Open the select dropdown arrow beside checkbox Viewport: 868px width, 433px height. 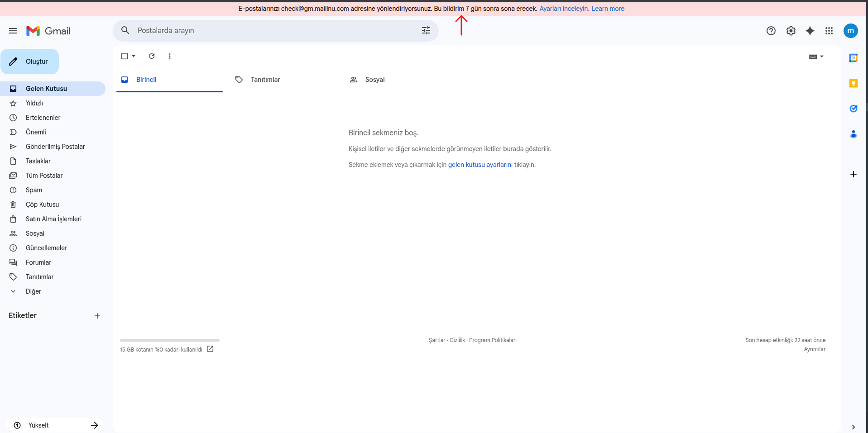(134, 56)
